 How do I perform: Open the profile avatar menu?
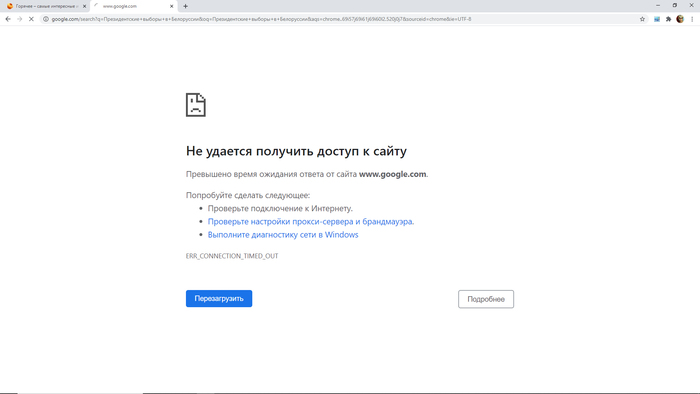click(x=680, y=19)
